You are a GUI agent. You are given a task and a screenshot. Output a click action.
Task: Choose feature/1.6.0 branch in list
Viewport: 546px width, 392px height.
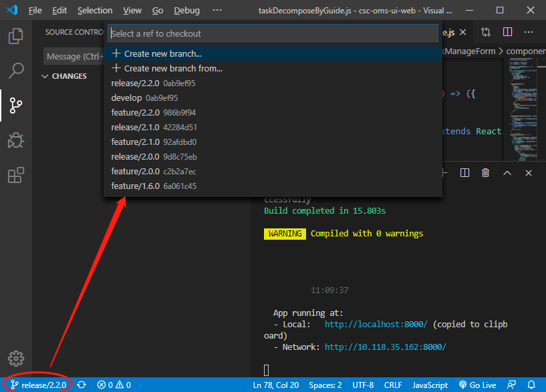[273, 186]
